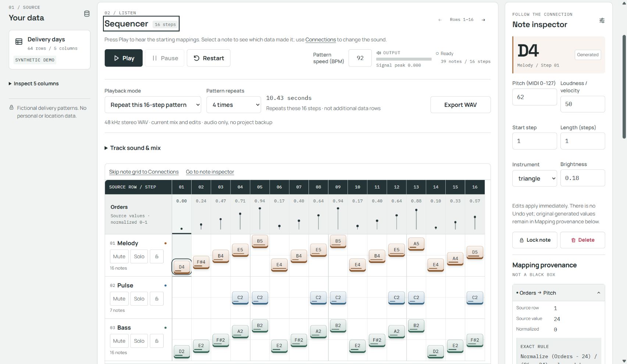
Task: Click the Loudness velocity input field
Action: pos(583,104)
